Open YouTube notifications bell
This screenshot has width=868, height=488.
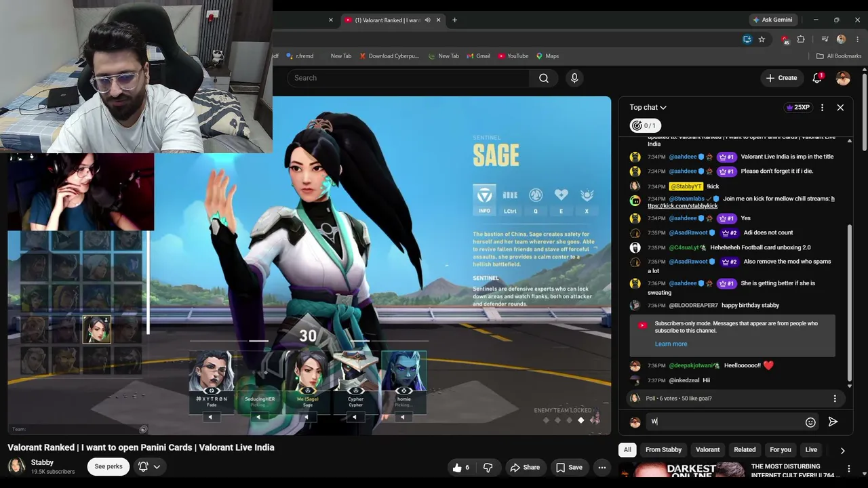[817, 78]
